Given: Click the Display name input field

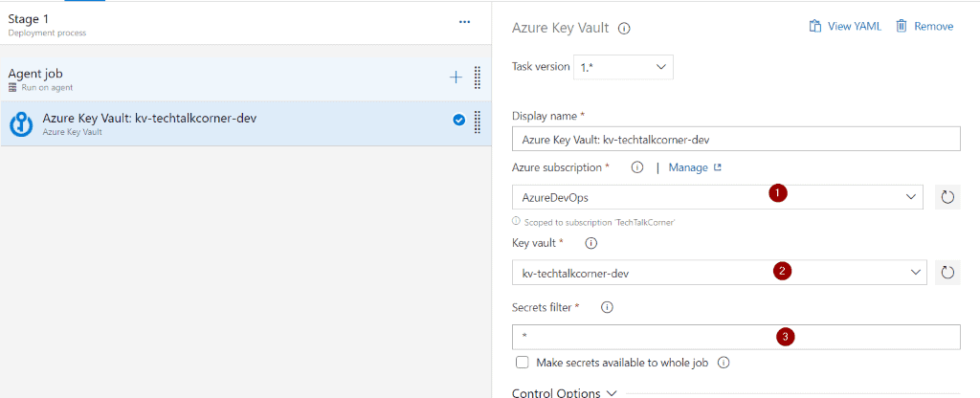Looking at the screenshot, I should click(736, 139).
